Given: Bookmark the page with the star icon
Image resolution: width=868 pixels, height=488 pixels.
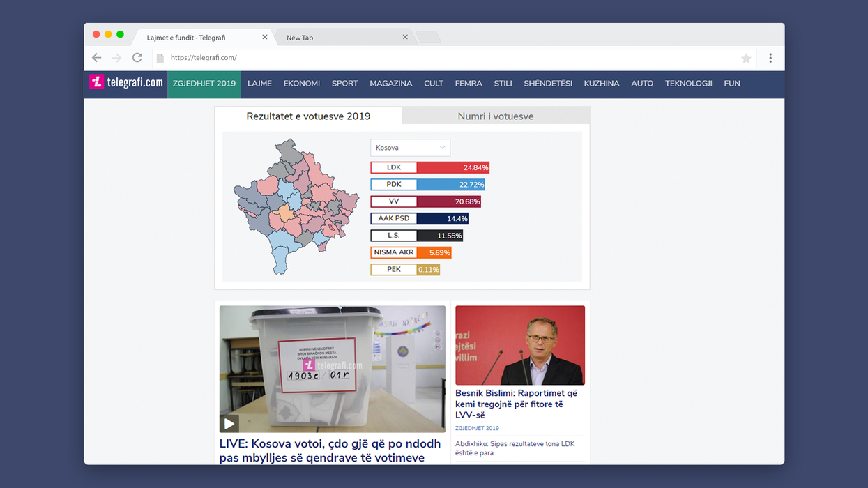Looking at the screenshot, I should [x=746, y=59].
